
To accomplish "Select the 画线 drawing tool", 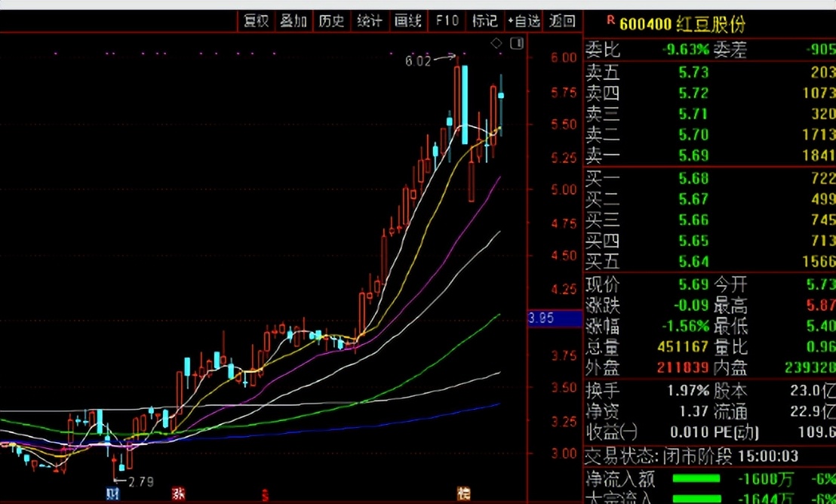I will click(x=408, y=21).
